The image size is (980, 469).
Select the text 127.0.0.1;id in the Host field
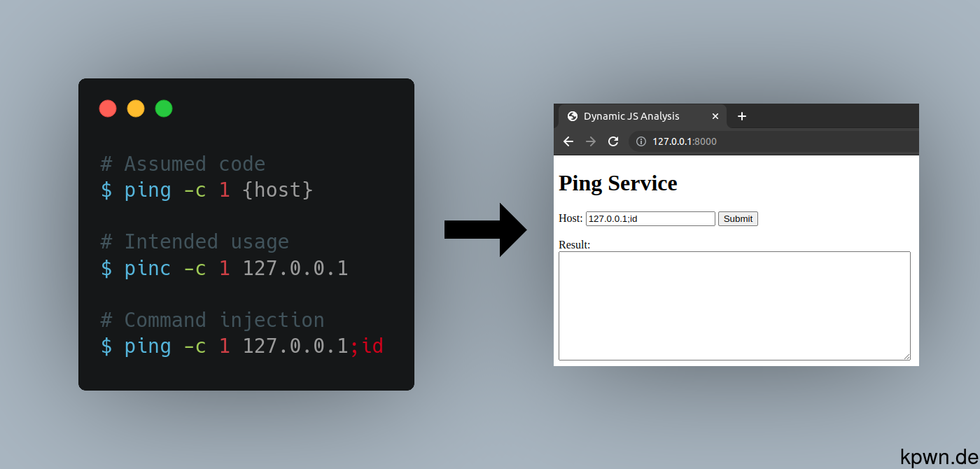[612, 218]
